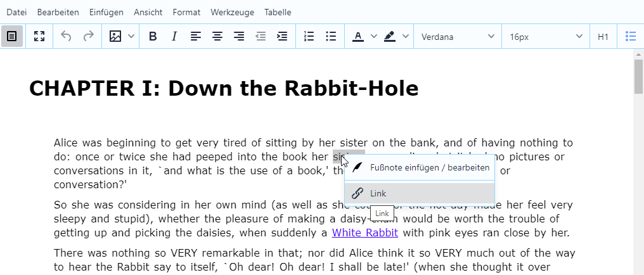Align text to the left
Screen dimensions: 644x275
(196, 37)
